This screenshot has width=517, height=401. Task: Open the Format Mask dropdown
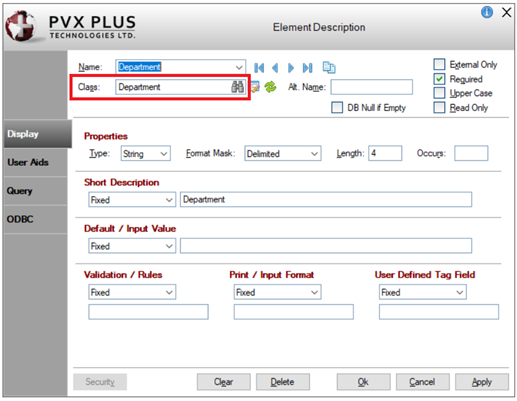(283, 153)
